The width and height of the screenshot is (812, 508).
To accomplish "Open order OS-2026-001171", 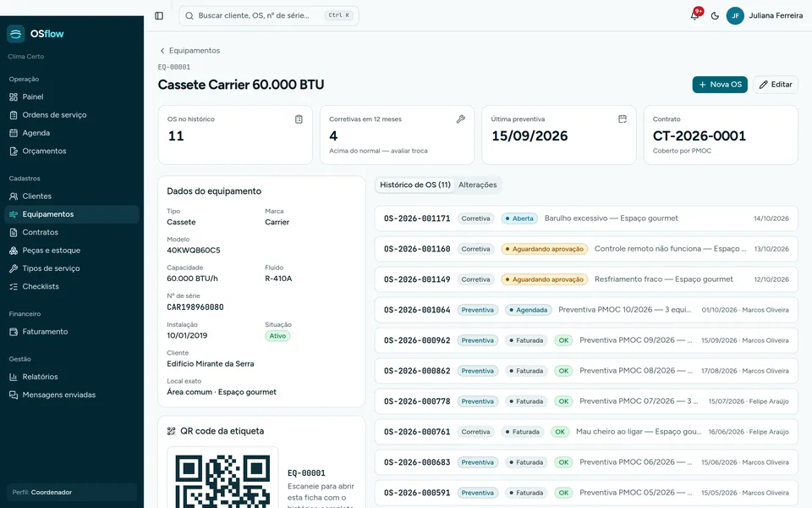I will click(586, 218).
